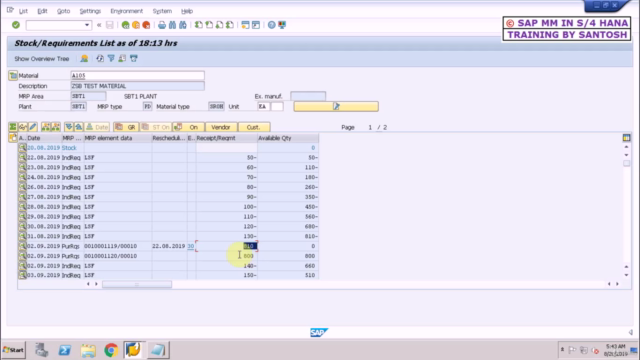Open the Environment menu
This screenshot has width=640, height=360.
[127, 11]
